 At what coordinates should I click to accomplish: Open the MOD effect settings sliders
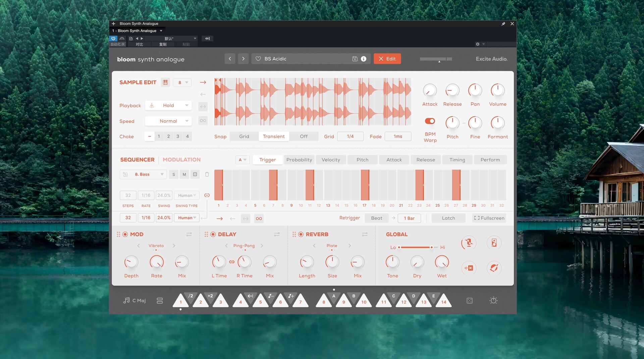click(189, 234)
